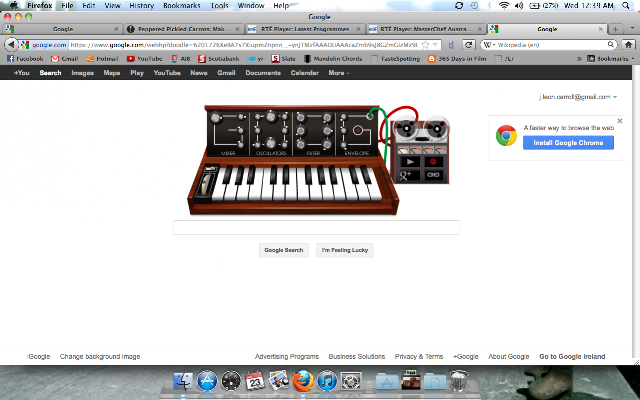Open the account email dropdown
The image size is (640, 400).
[x=578, y=97]
